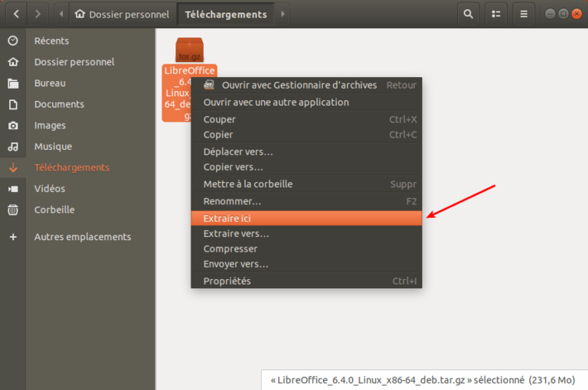Image resolution: width=588 pixels, height=390 pixels.
Task: Go forward with the right arrow button
Action: click(x=37, y=14)
